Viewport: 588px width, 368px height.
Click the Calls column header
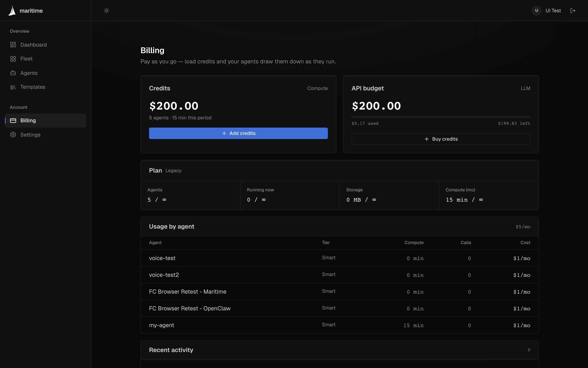(x=466, y=243)
